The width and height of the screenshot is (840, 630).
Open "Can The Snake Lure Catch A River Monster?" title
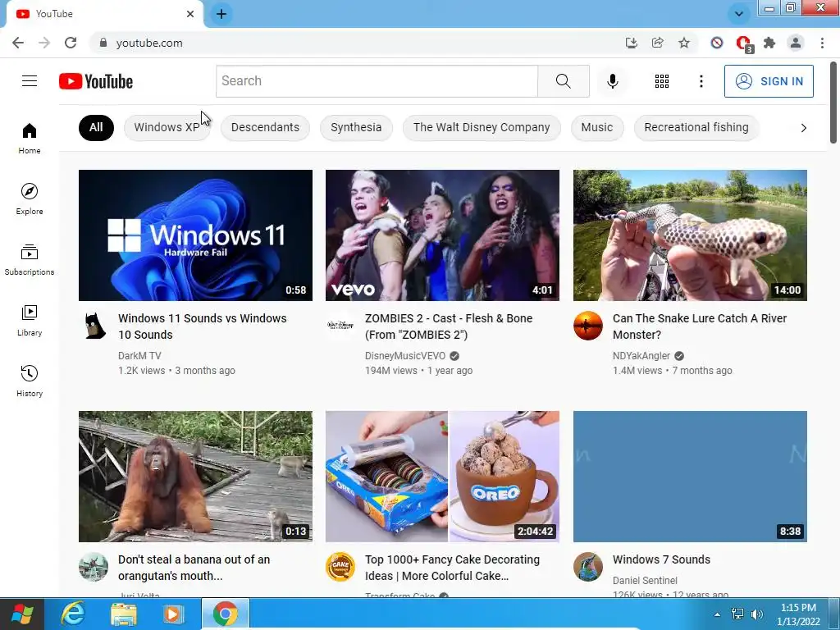click(700, 326)
